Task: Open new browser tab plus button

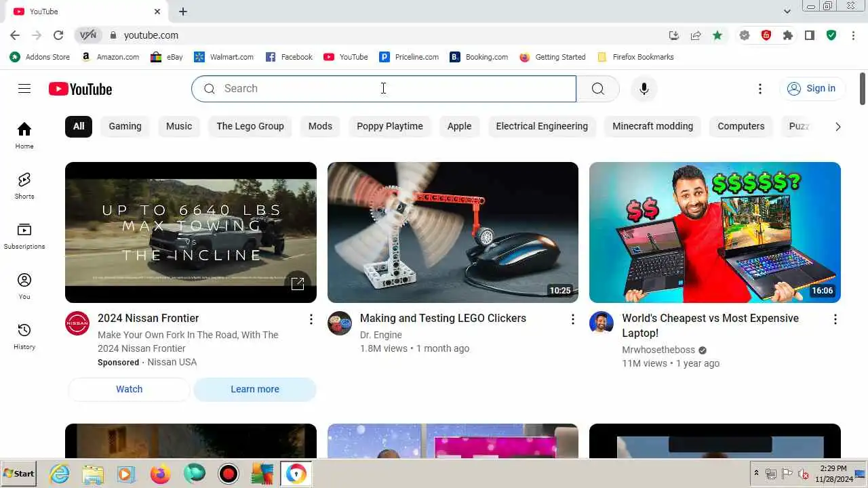Action: click(x=183, y=12)
